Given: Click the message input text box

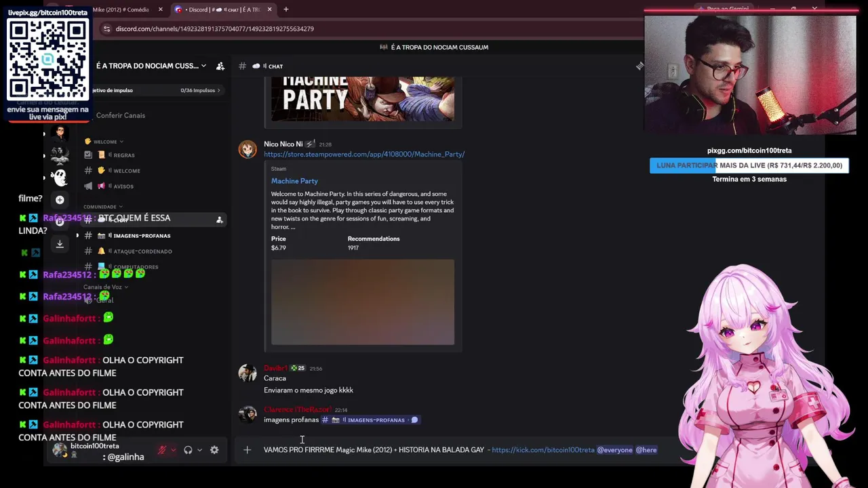Looking at the screenshot, I should 460,450.
